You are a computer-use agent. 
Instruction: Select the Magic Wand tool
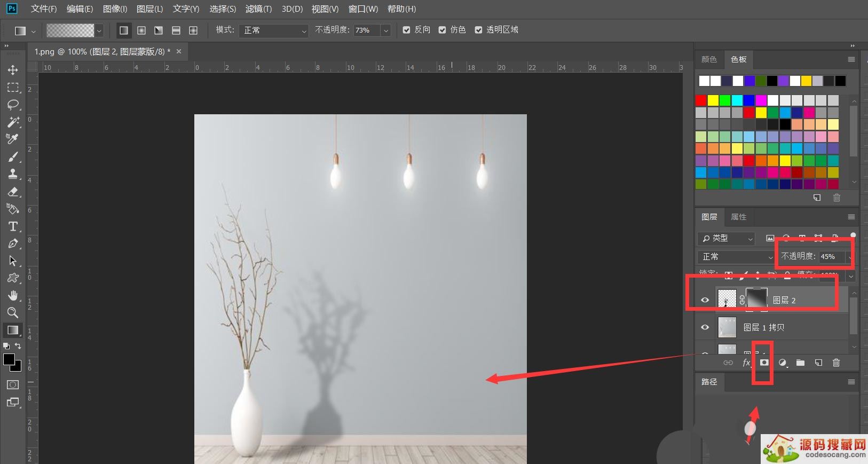[13, 122]
